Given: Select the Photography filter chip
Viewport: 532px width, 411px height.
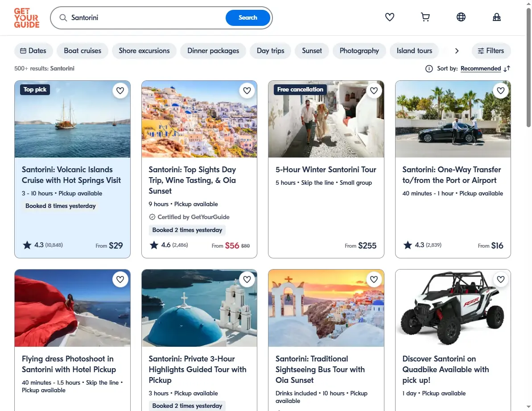Looking at the screenshot, I should 359,51.
